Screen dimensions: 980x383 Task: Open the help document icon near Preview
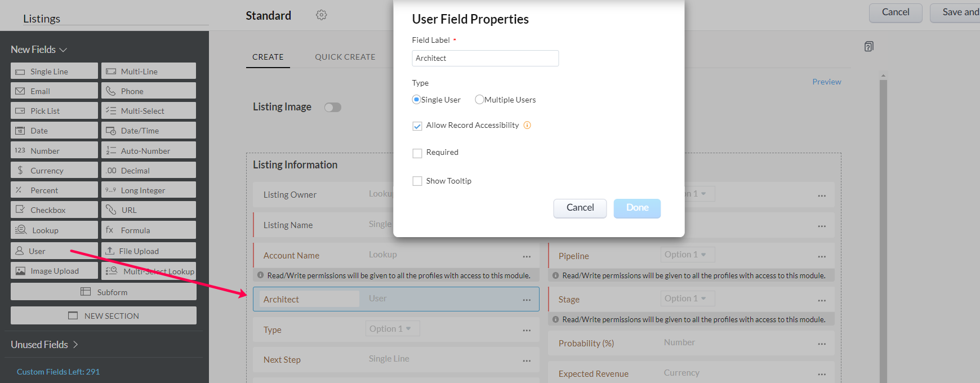(x=869, y=47)
